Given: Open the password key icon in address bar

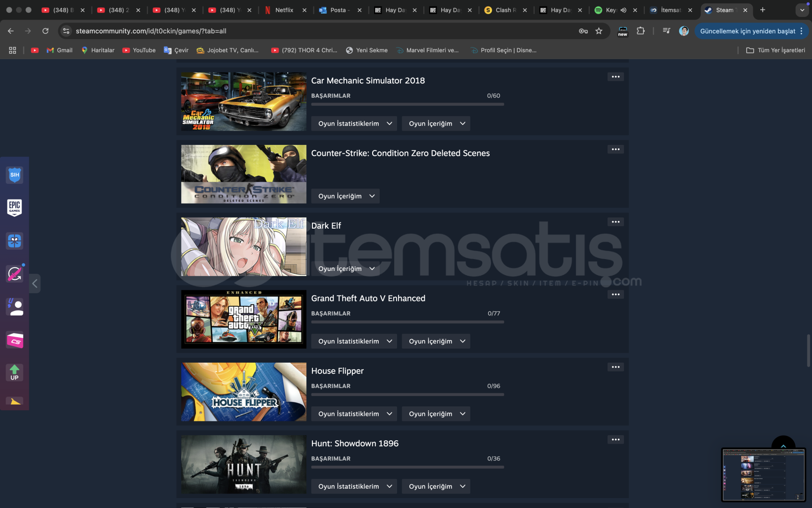Looking at the screenshot, I should 583,31.
